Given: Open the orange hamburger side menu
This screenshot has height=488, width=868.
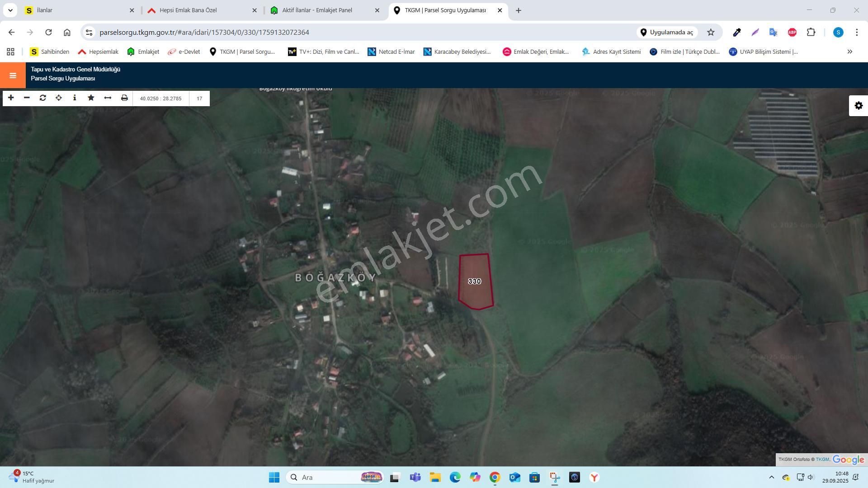Looking at the screenshot, I should [x=13, y=75].
